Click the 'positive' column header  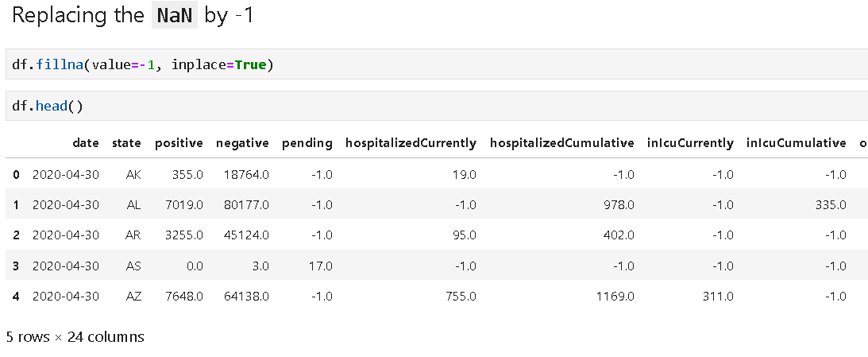179,143
